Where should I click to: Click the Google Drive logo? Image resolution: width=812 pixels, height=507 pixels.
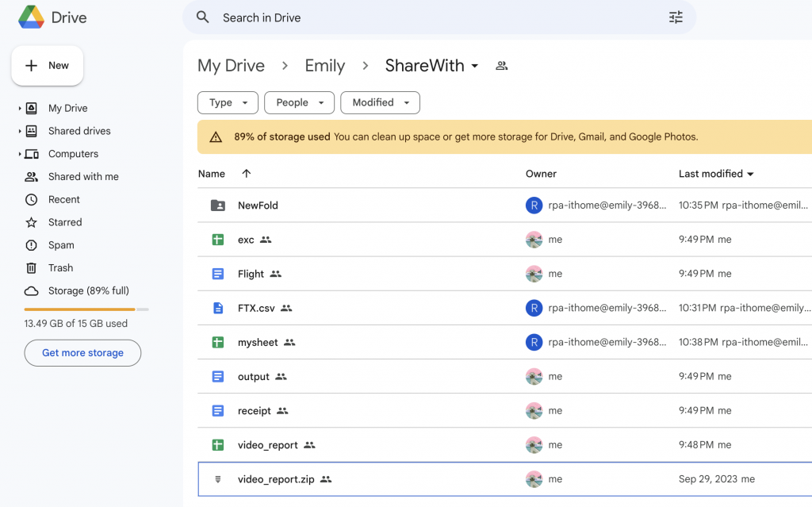pos(32,17)
